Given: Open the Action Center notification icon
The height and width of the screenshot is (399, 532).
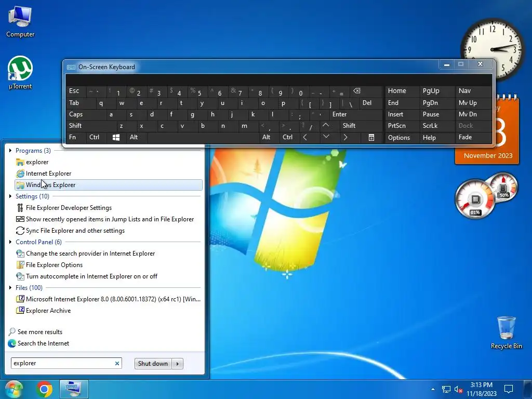Looking at the screenshot, I should pyautogui.click(x=508, y=389).
